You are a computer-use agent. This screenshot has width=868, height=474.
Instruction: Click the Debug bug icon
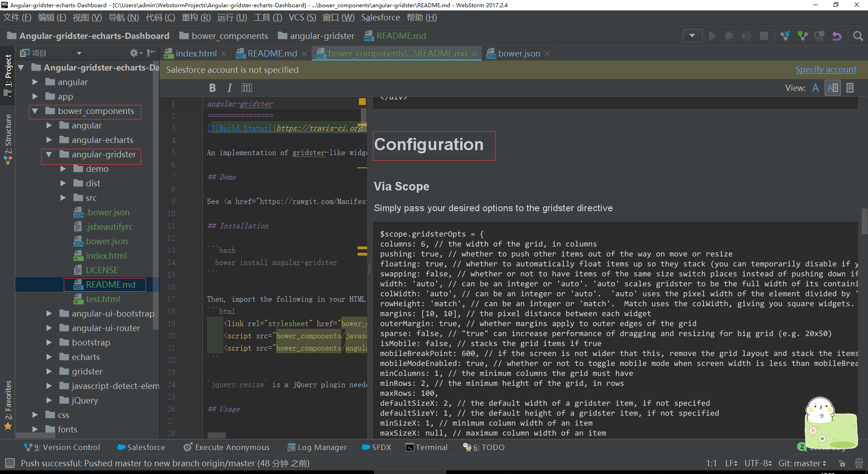click(x=729, y=36)
